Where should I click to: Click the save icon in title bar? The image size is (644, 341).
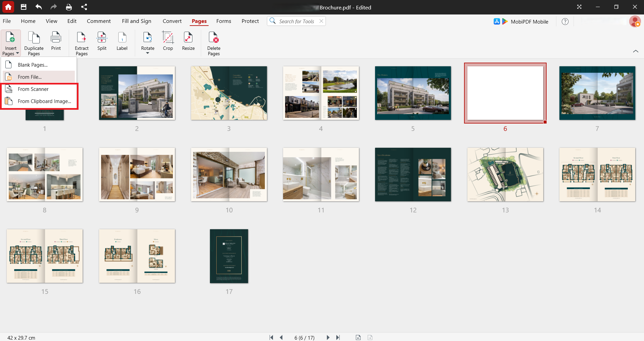[x=23, y=7]
